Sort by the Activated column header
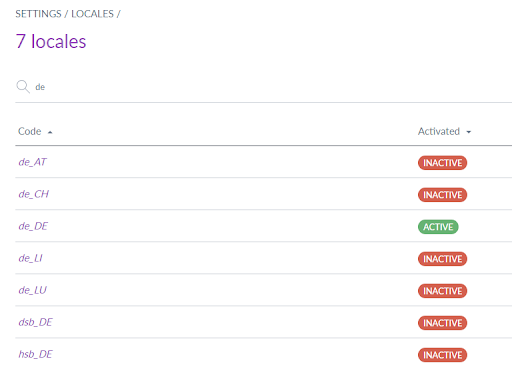Image resolution: width=512 pixels, height=389 pixels. coord(439,131)
